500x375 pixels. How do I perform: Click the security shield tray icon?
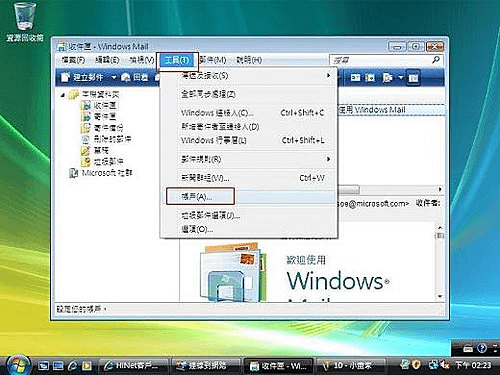[x=416, y=365]
